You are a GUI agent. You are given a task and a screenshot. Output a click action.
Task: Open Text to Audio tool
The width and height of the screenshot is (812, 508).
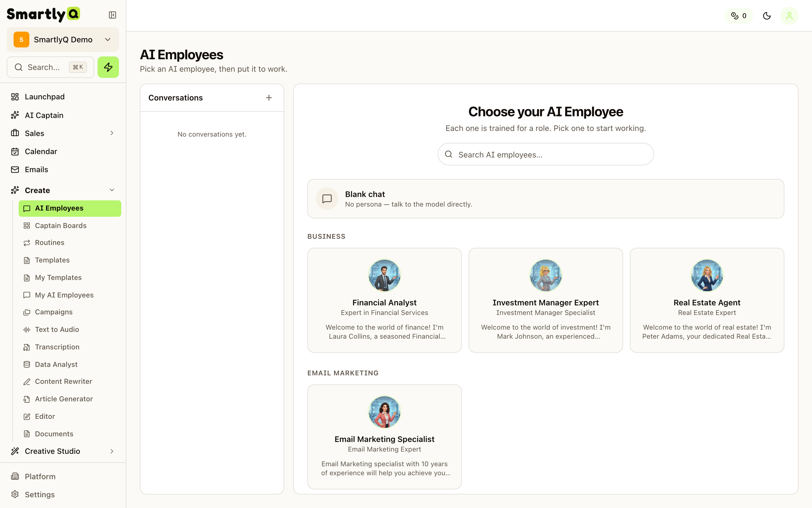click(x=70, y=330)
